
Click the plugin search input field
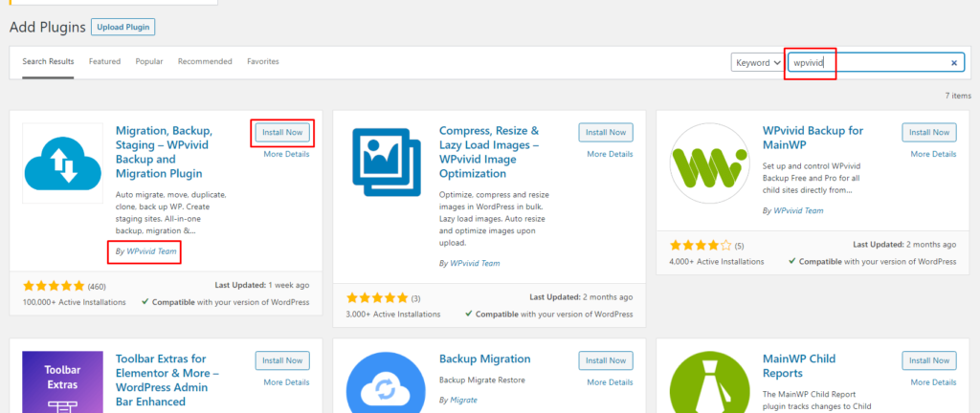click(x=875, y=62)
